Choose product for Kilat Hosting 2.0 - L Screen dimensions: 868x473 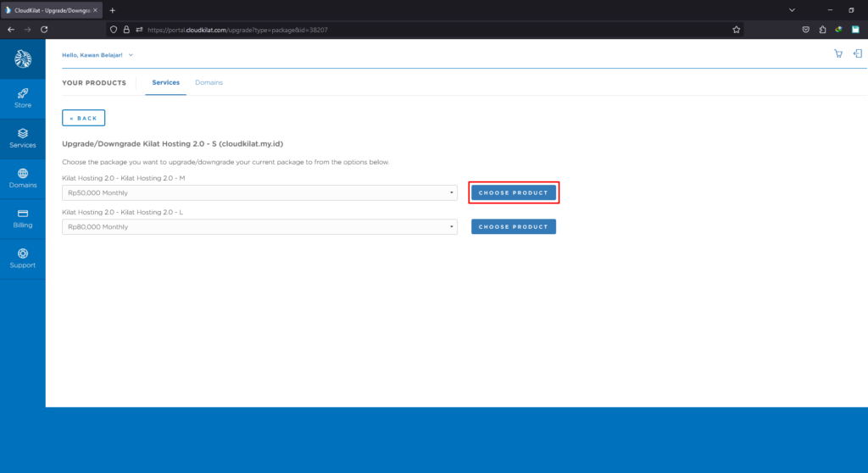(x=513, y=227)
